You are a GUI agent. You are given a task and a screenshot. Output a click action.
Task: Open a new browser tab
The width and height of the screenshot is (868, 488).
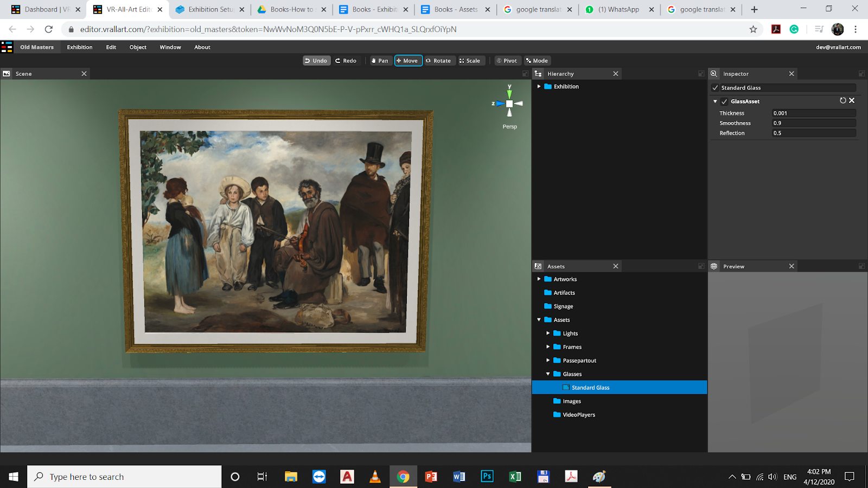[754, 10]
